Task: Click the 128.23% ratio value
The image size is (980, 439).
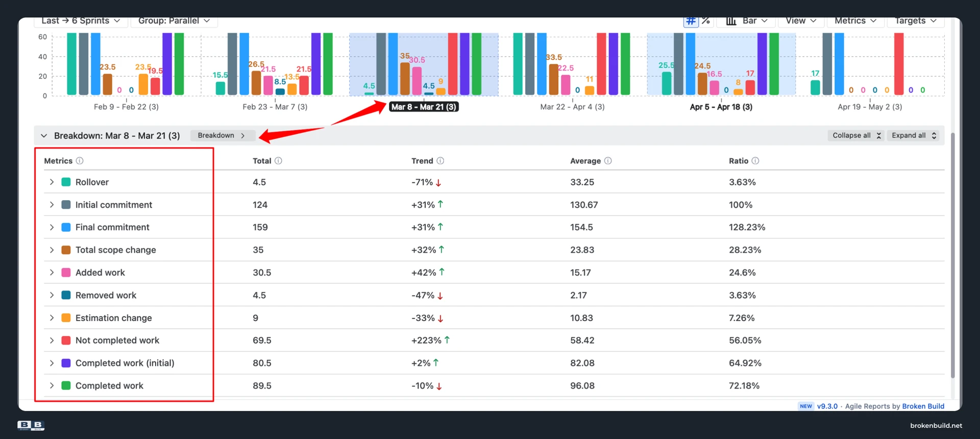Action: [747, 227]
